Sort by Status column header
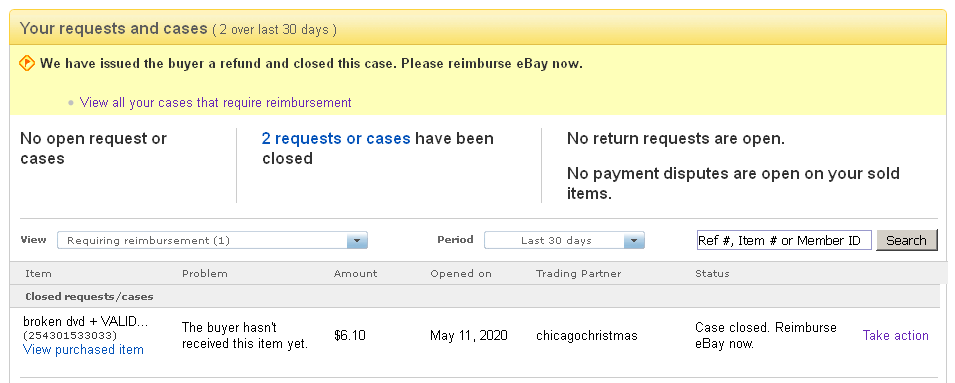The image size is (955, 383). click(712, 273)
